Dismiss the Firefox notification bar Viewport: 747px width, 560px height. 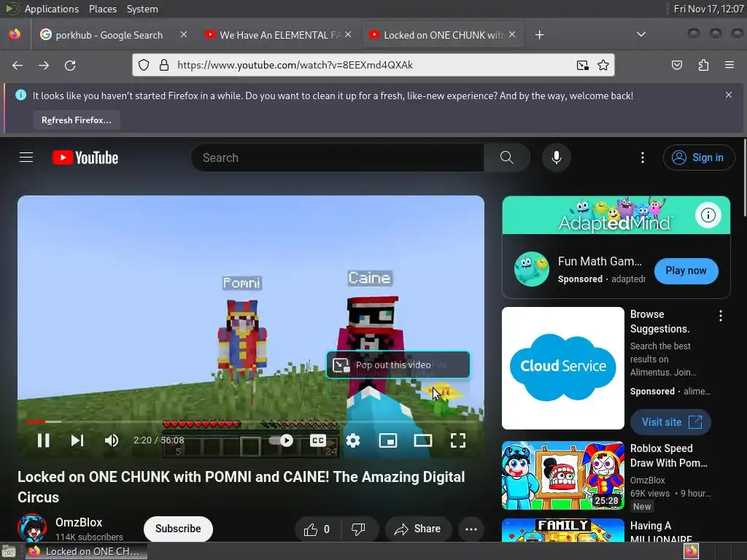[x=729, y=95]
